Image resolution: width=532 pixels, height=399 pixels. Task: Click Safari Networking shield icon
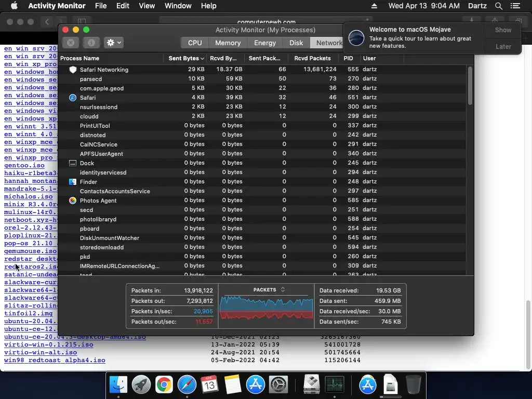pos(73,70)
